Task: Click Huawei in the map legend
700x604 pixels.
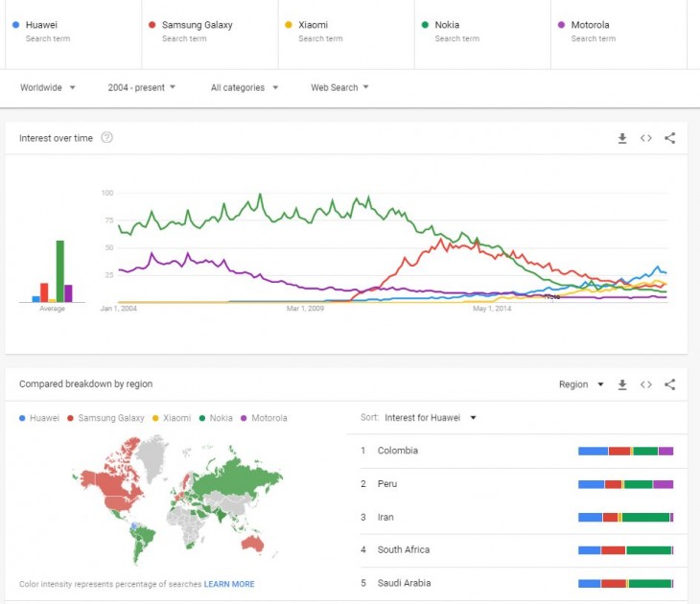Action: 39,418
